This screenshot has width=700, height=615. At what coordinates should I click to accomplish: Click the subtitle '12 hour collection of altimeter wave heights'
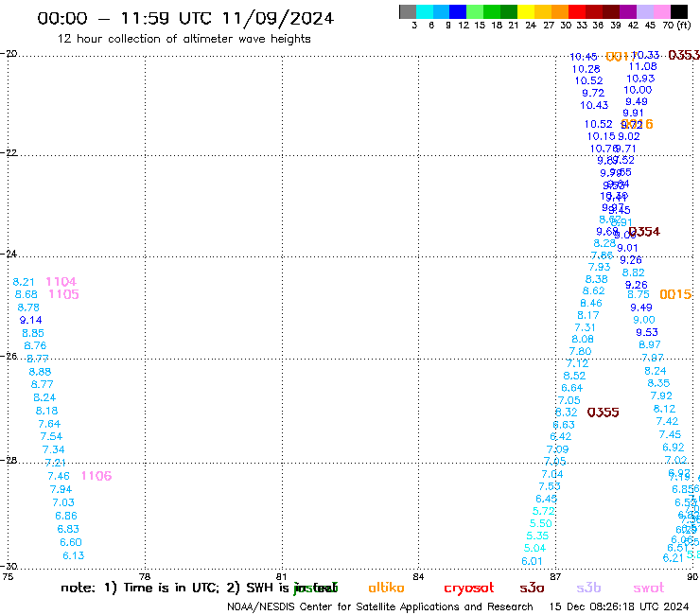click(x=184, y=39)
